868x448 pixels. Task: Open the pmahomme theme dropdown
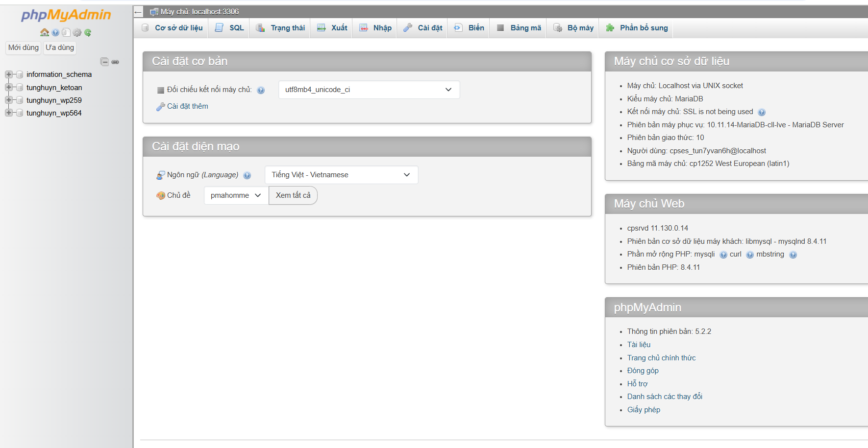click(236, 195)
